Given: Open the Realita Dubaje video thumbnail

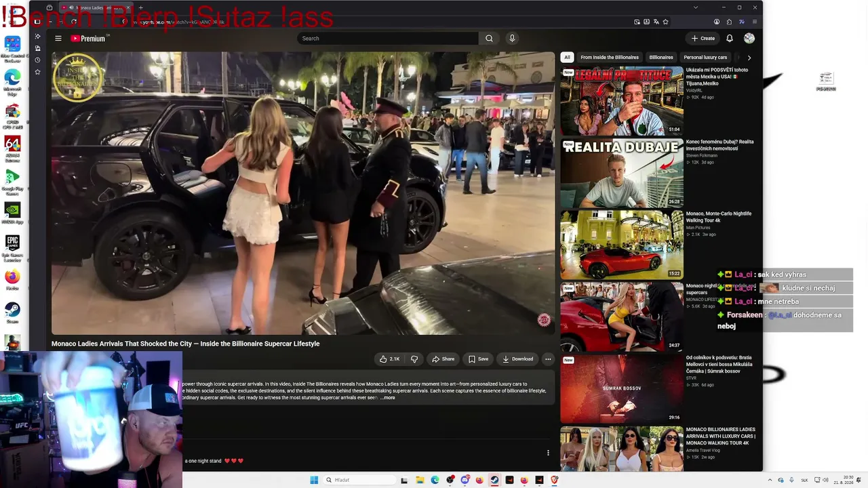Looking at the screenshot, I should pyautogui.click(x=622, y=173).
